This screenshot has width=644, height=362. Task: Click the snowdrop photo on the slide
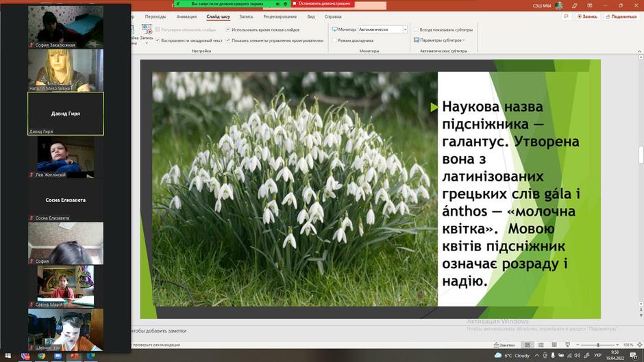(295, 189)
